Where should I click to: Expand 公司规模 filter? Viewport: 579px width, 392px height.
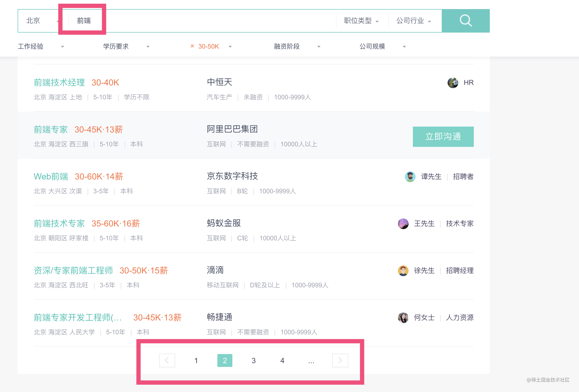coord(383,46)
